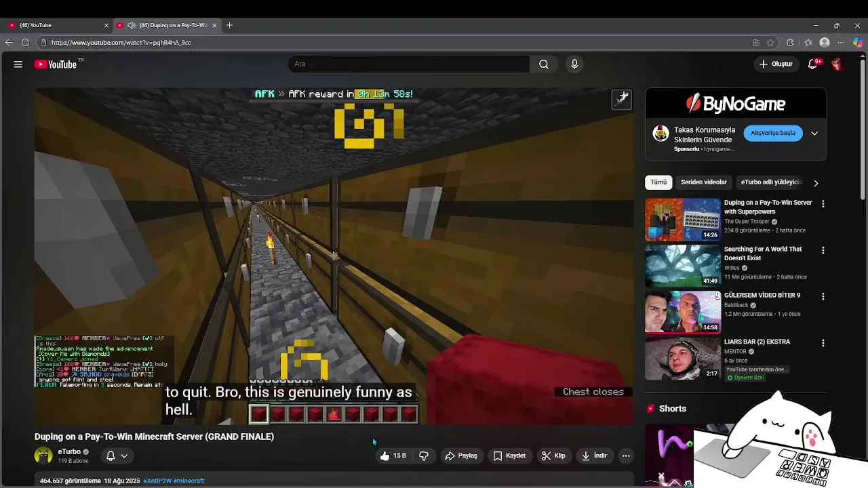Open GÜLERSEM VİDEO BİTER 9 thumbnail
This screenshot has height=488, width=868.
tap(683, 312)
